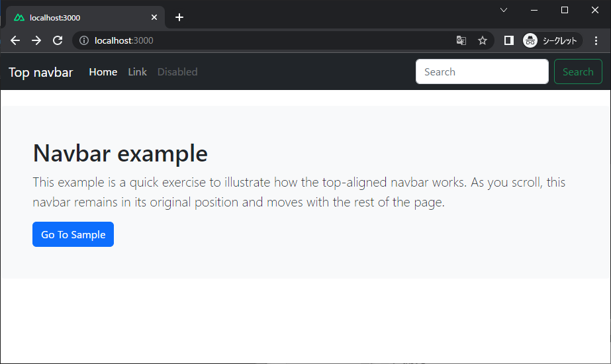The width and height of the screenshot is (611, 364).
Task: Click the Disabled navbar item
Action: [177, 71]
